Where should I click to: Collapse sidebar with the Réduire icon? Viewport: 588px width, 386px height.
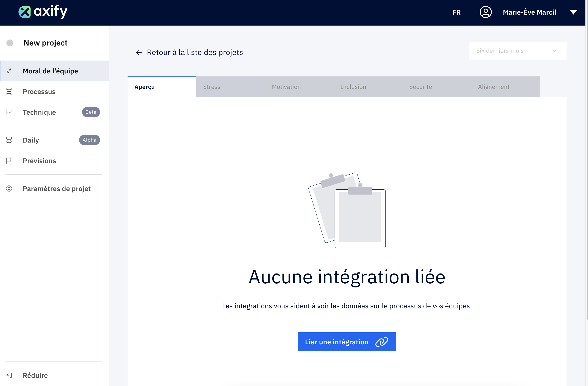click(x=9, y=375)
